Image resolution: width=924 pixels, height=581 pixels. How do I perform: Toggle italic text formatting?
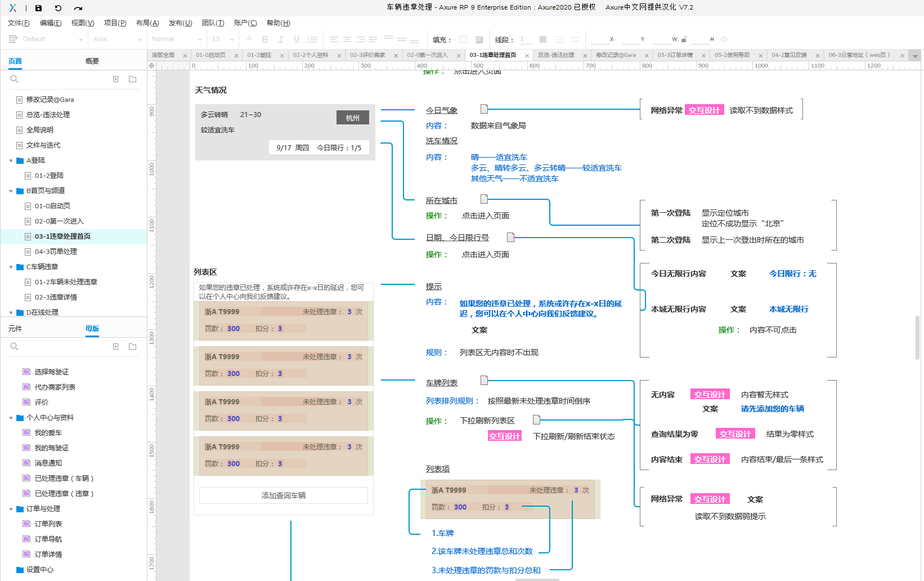coord(281,39)
